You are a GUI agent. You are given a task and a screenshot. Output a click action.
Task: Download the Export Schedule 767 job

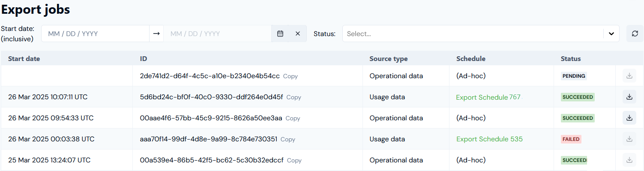(x=629, y=97)
